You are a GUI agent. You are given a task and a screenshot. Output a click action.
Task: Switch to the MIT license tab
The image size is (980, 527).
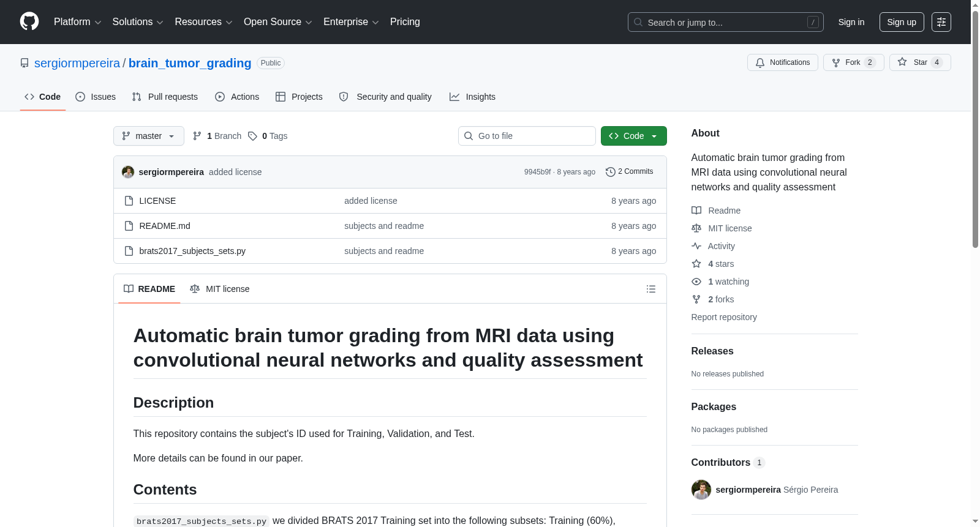click(220, 289)
